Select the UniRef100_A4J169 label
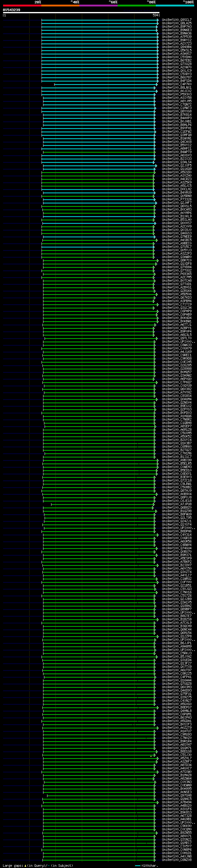197x868 pixels. point(177,352)
